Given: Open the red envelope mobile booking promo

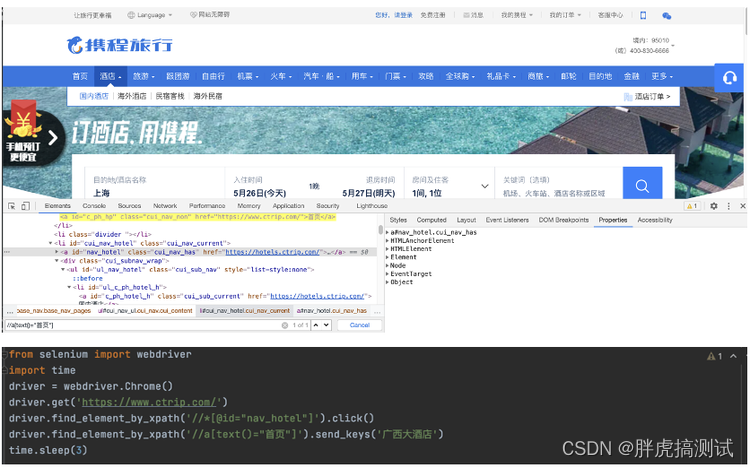Looking at the screenshot, I should (x=31, y=132).
